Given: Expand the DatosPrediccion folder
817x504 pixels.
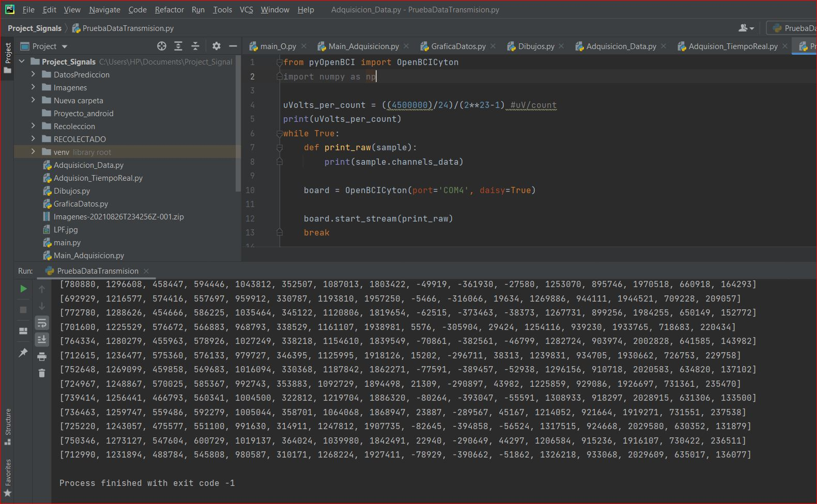Looking at the screenshot, I should pos(33,74).
